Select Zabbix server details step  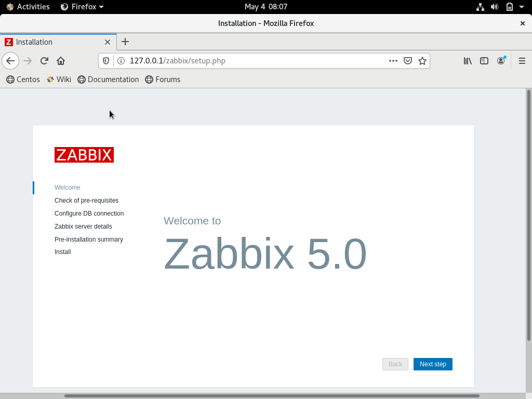[83, 227]
